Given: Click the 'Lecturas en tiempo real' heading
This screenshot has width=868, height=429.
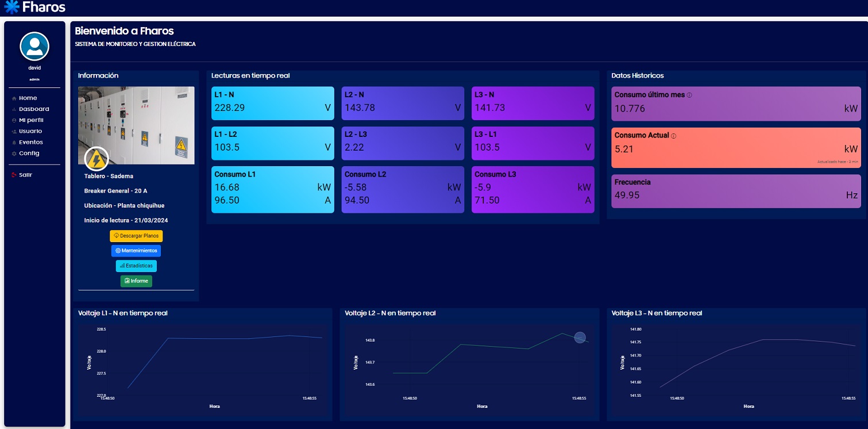Looking at the screenshot, I should click(250, 75).
